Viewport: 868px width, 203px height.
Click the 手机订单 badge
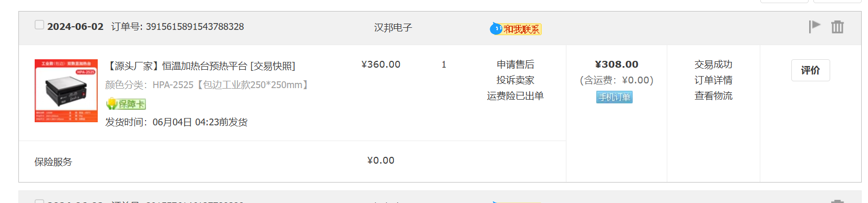pos(614,97)
